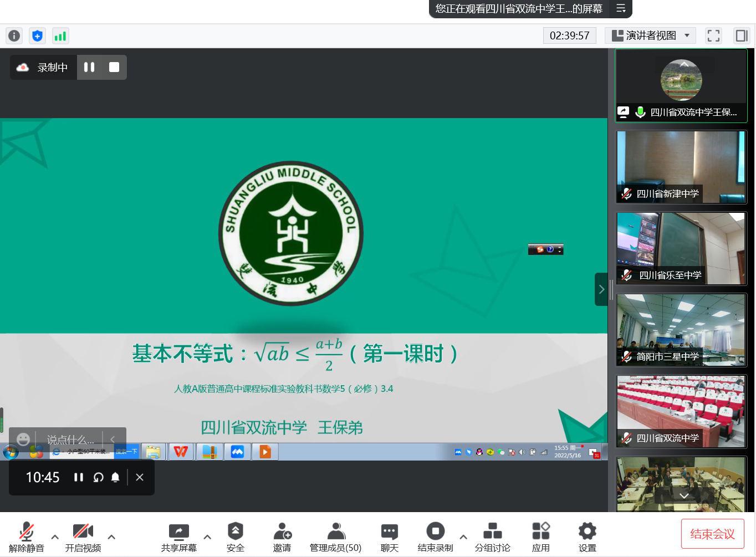
Task: Toggle the right sidebar panel icon
Action: tap(741, 36)
